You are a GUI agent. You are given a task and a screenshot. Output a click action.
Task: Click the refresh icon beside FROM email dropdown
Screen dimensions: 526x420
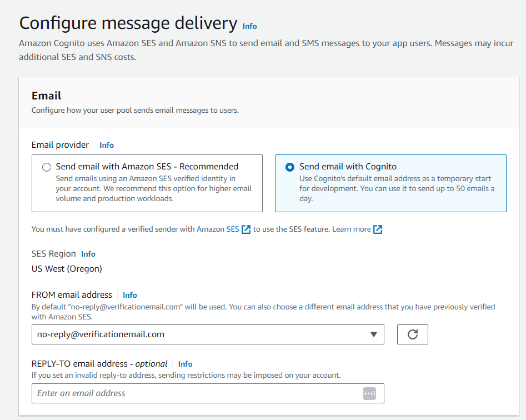pos(412,334)
